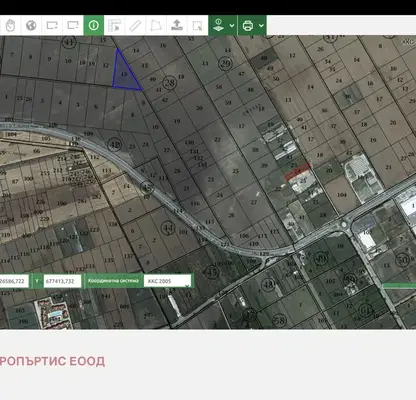Activate the zoom-out rectangle tool

[73, 25]
